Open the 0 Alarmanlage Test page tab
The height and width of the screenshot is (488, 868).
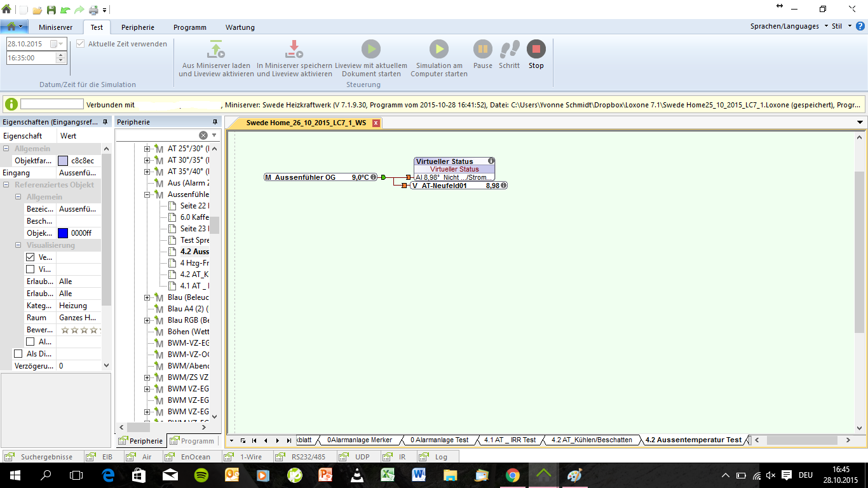(439, 440)
